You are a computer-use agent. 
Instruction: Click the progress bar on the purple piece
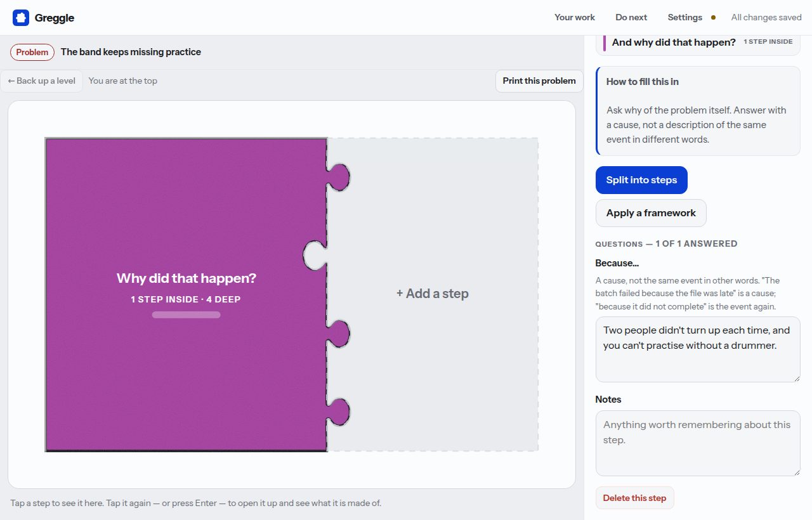(186, 315)
